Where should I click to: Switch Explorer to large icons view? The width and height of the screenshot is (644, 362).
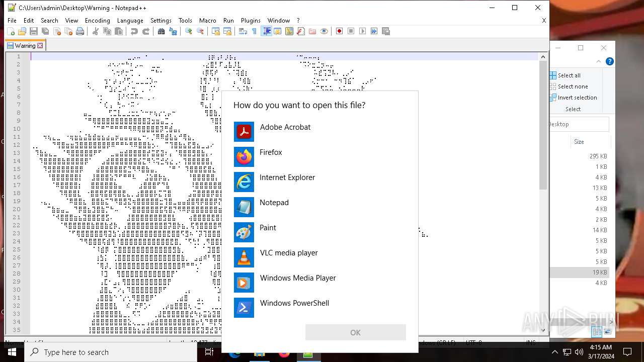click(608, 332)
